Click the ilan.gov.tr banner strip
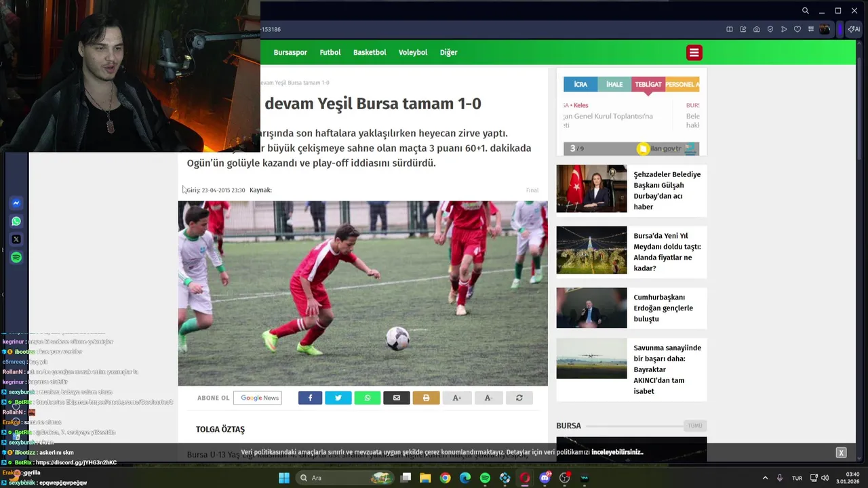Viewport: 868px width, 488px height. click(631, 148)
